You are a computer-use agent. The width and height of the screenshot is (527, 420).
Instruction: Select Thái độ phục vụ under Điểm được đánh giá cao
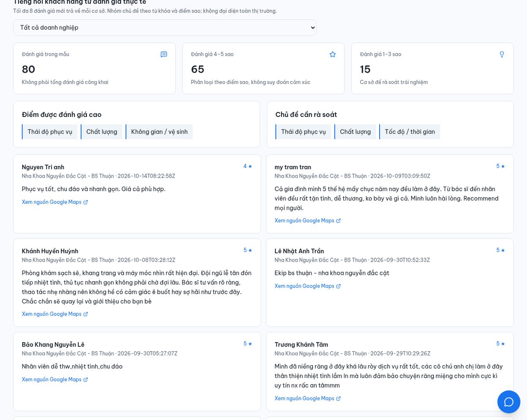point(49,132)
